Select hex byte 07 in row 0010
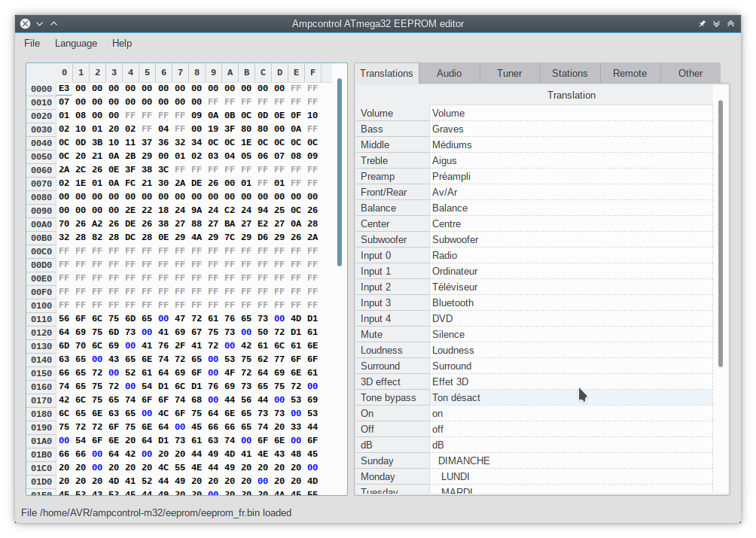Screen dimensions: 756x538 [x=64, y=102]
